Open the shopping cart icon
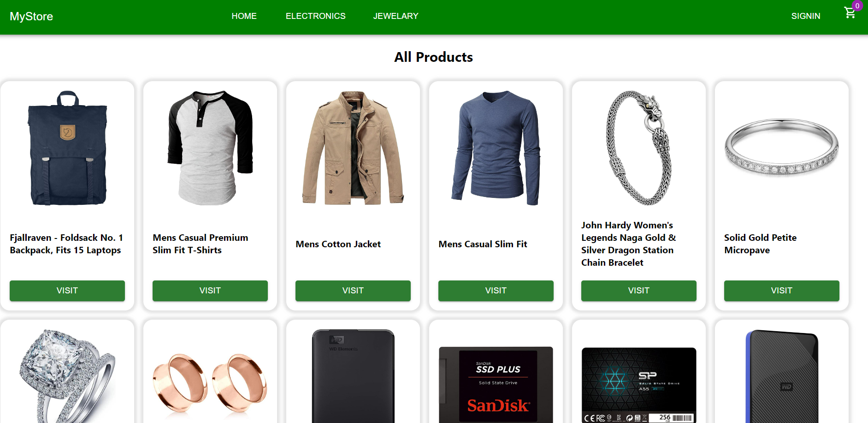This screenshot has height=423, width=868. coord(850,13)
